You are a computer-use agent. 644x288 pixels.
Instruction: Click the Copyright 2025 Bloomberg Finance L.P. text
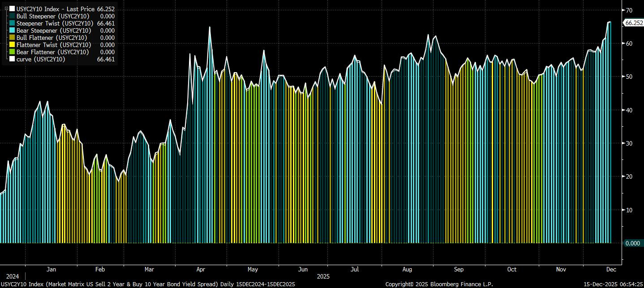coord(439,284)
